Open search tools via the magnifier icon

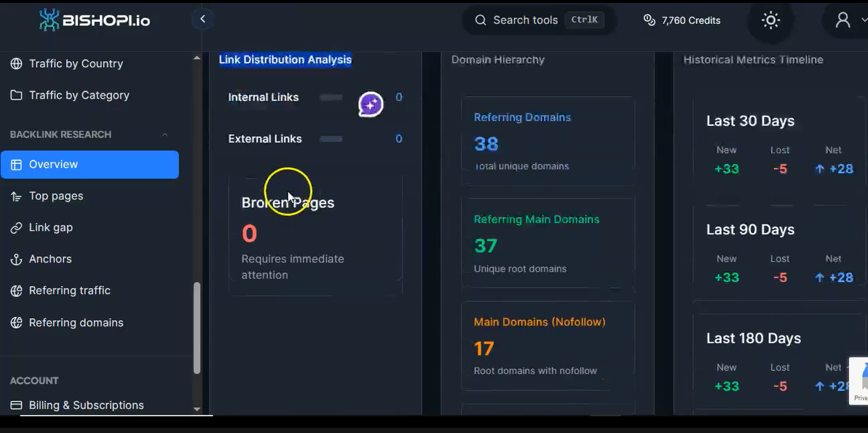(481, 20)
